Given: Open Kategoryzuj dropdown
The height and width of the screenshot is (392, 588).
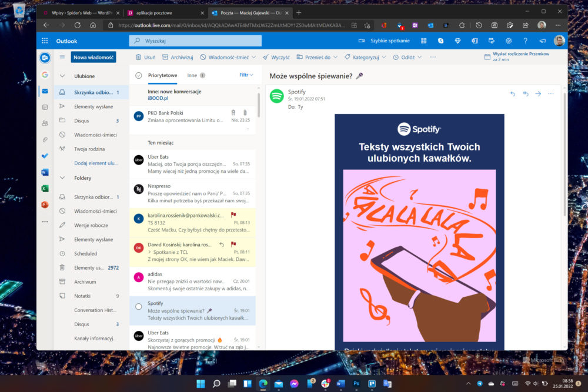Looking at the screenshot, I should (366, 58).
